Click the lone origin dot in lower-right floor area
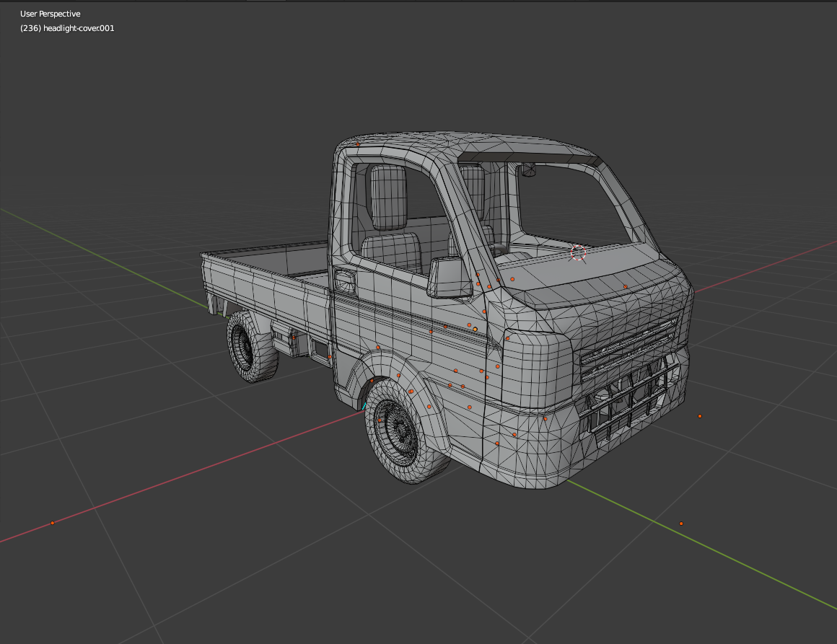Image resolution: width=837 pixels, height=644 pixels. (x=681, y=524)
